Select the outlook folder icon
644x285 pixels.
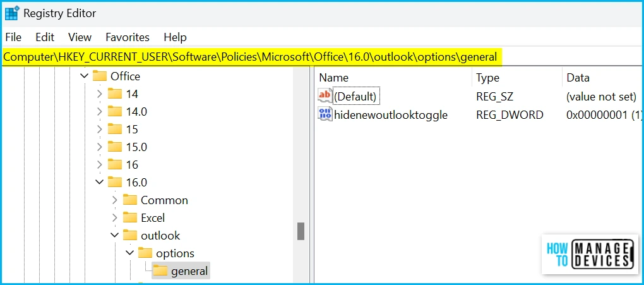point(130,235)
